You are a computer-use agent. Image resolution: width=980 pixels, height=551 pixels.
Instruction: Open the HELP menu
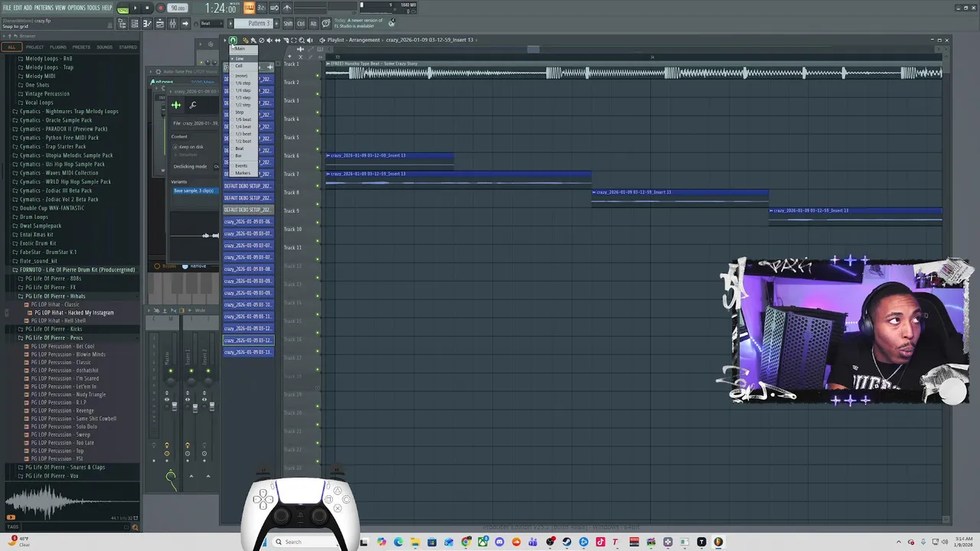click(107, 8)
